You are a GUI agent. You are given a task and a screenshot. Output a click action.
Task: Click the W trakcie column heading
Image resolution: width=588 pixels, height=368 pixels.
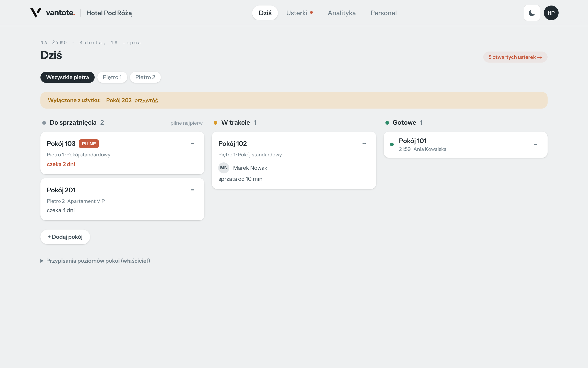tap(235, 122)
